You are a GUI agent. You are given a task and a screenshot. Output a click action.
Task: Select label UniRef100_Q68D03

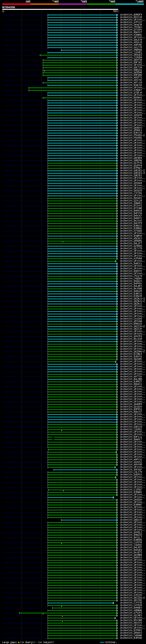(x=131, y=128)
